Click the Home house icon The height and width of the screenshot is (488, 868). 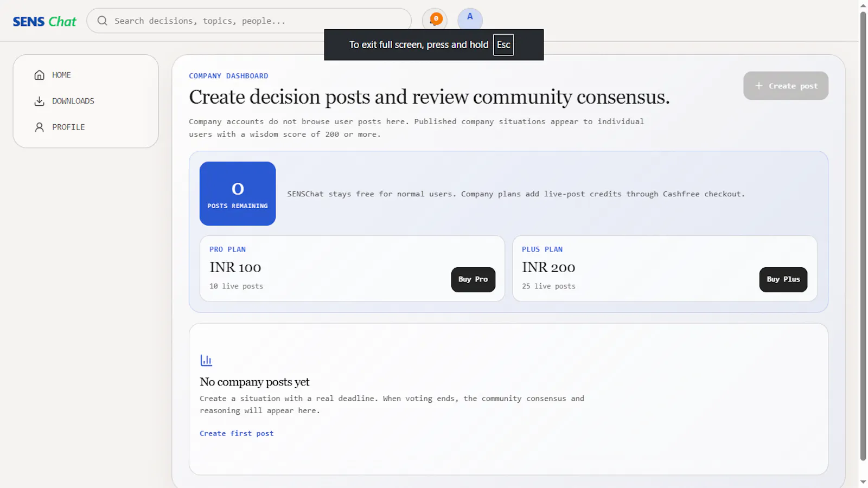point(39,75)
